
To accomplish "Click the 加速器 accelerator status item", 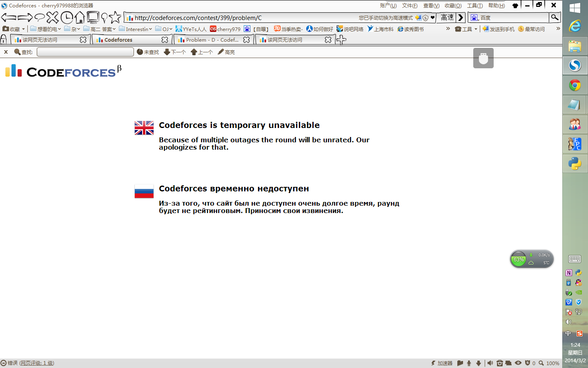I will 442,363.
